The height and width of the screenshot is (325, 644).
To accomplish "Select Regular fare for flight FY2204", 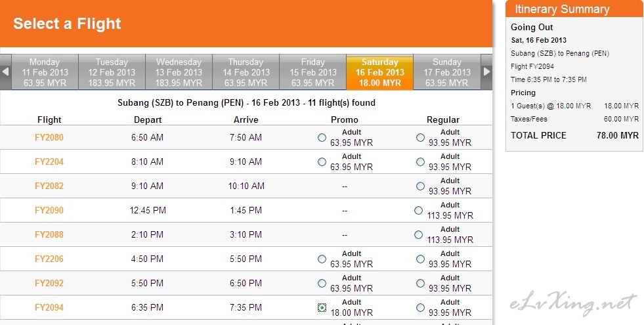I will [x=420, y=162].
